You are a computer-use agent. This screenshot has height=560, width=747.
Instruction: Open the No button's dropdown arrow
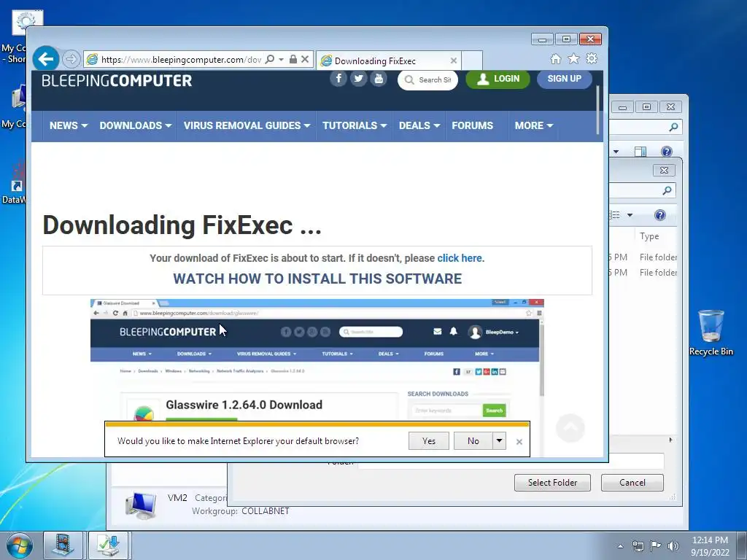[x=499, y=441]
